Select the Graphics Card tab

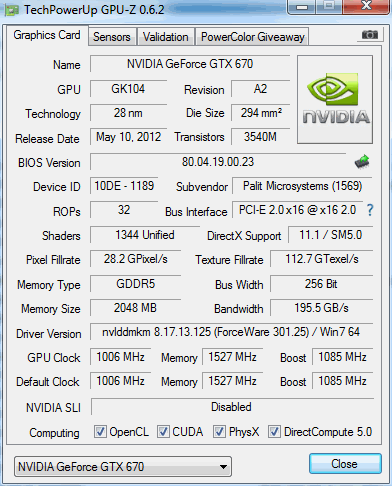tap(47, 35)
